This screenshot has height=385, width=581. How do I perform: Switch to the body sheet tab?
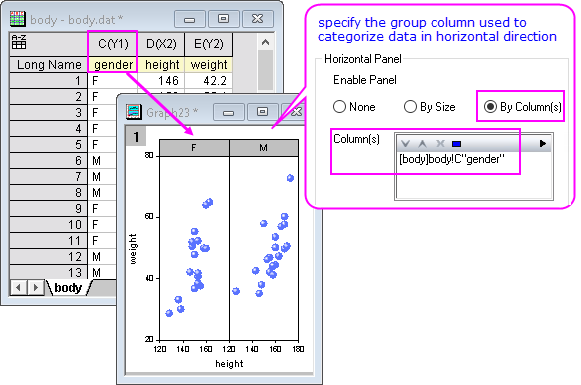(x=68, y=288)
